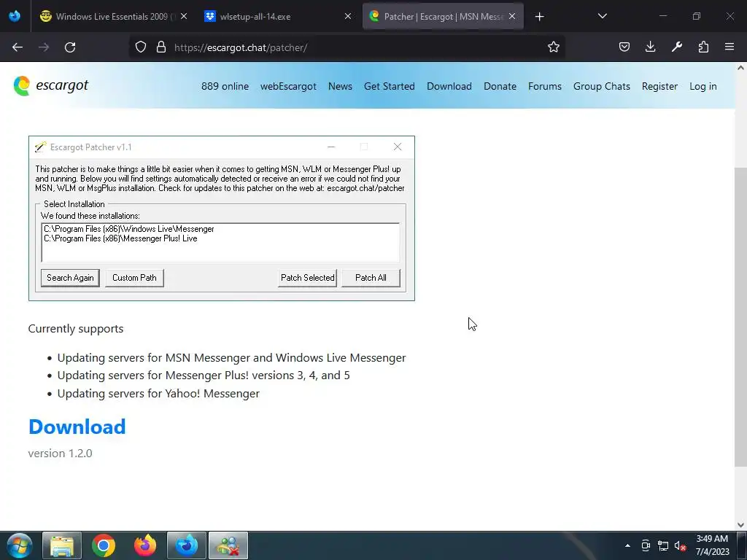Select the Windows Live\Messenger installation path
This screenshot has width=747, height=560.
129,229
